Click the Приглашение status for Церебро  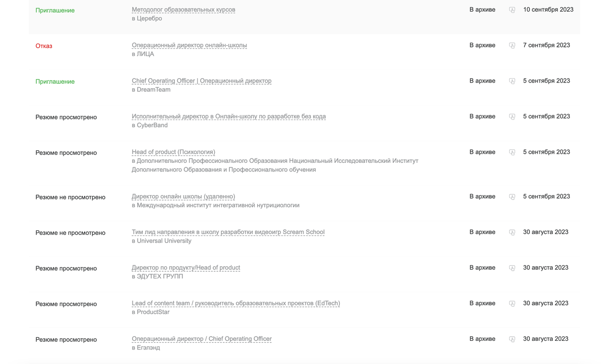[x=55, y=10]
